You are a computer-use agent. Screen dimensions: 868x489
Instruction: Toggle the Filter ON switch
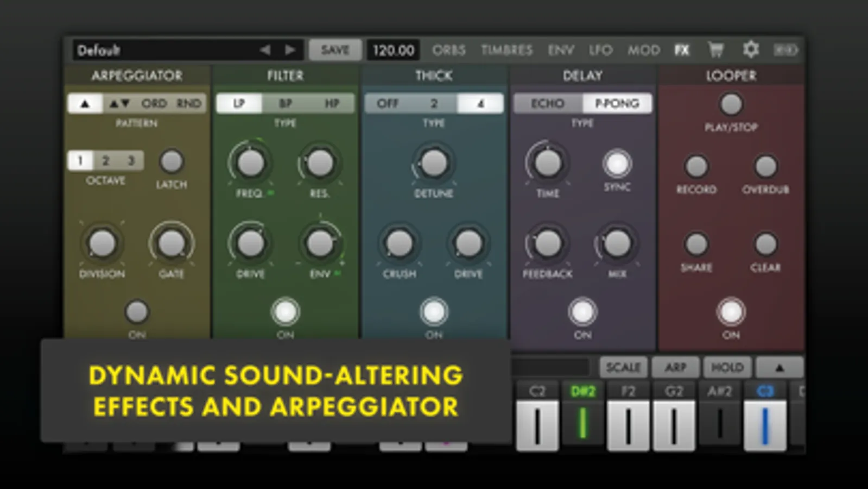285,312
